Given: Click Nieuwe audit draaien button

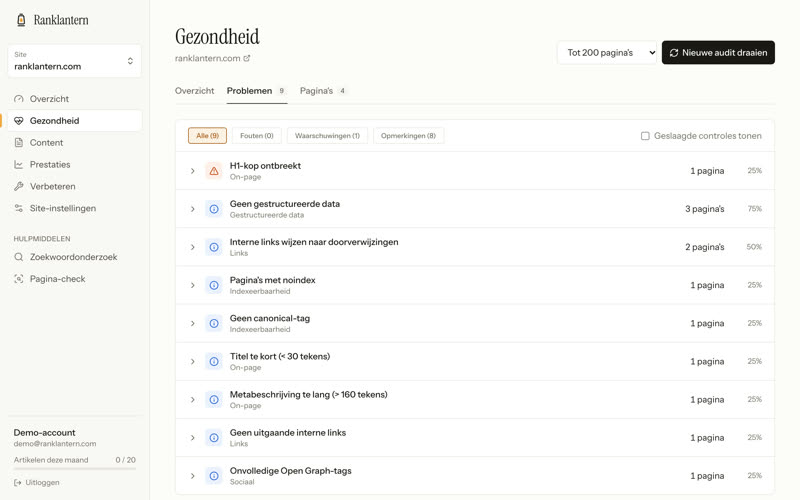Looking at the screenshot, I should (718, 53).
